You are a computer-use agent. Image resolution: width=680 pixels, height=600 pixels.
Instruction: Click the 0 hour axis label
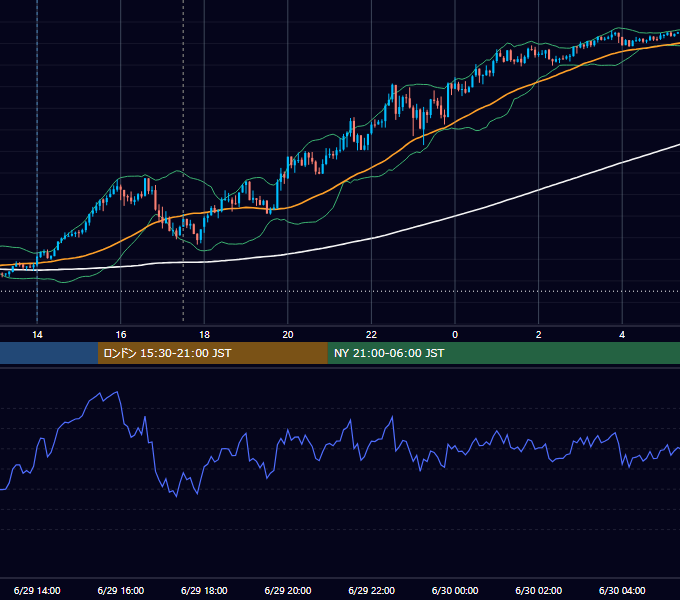pyautogui.click(x=455, y=335)
